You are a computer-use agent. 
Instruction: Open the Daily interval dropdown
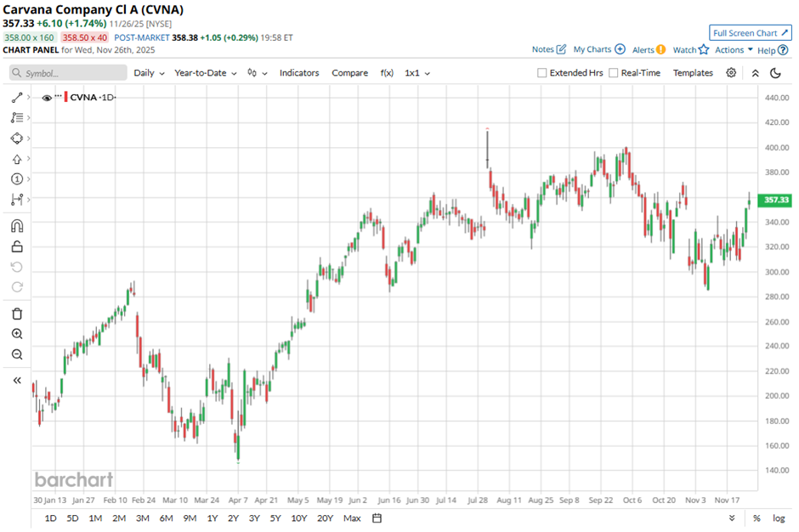pos(149,73)
